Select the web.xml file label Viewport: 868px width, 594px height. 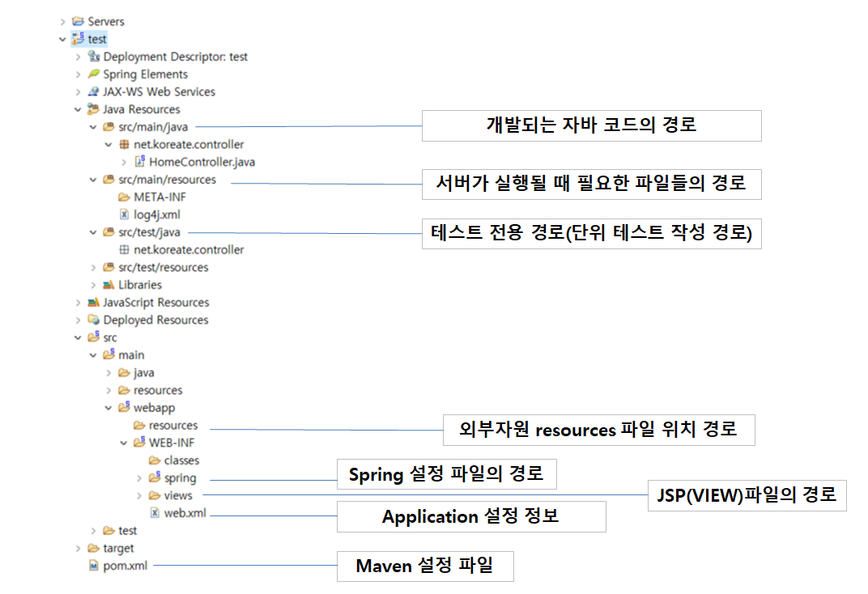185,513
